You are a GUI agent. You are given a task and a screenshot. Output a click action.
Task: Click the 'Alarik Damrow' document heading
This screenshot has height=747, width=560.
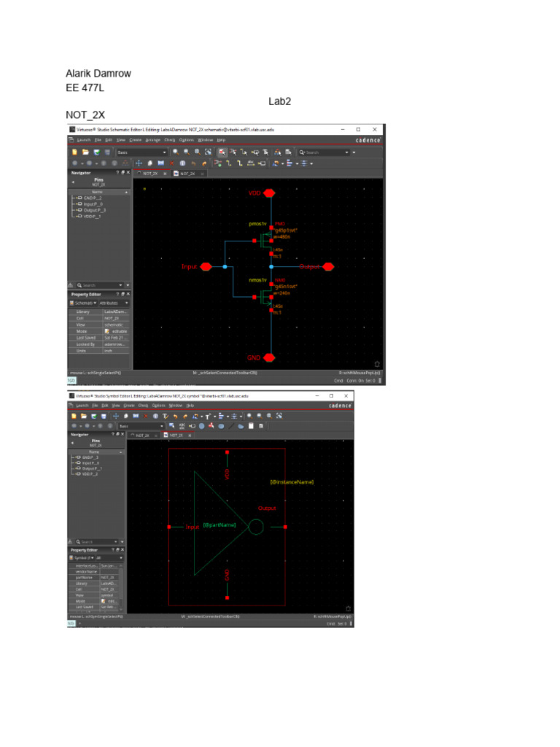pyautogui.click(x=98, y=74)
